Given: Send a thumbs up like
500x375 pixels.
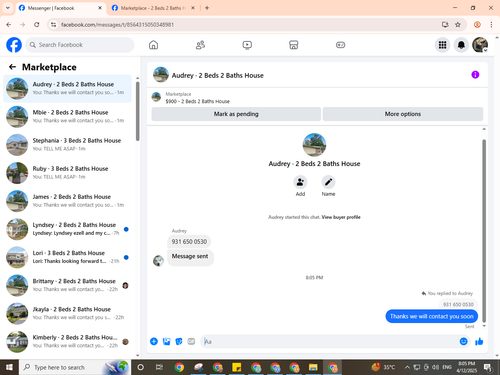Looking at the screenshot, I should pyautogui.click(x=479, y=341).
